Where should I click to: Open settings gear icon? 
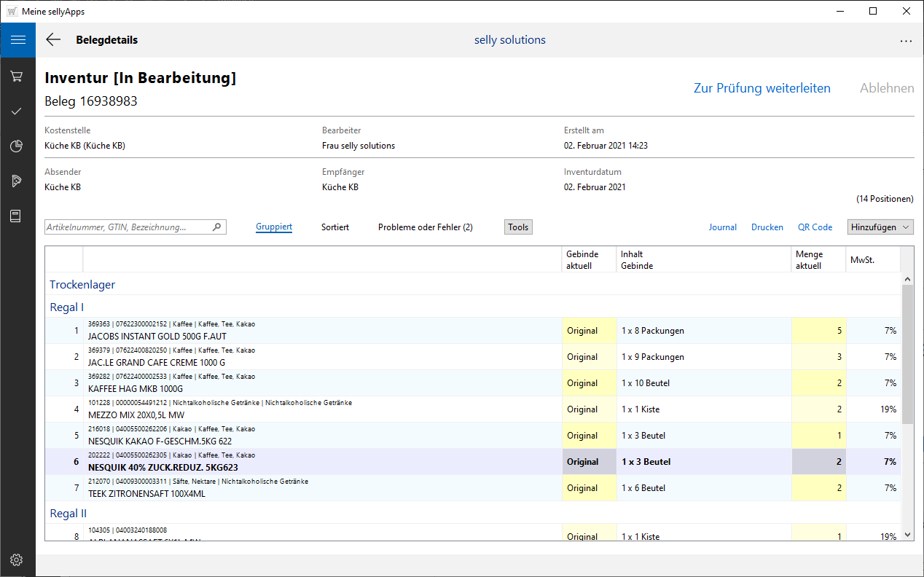17,560
